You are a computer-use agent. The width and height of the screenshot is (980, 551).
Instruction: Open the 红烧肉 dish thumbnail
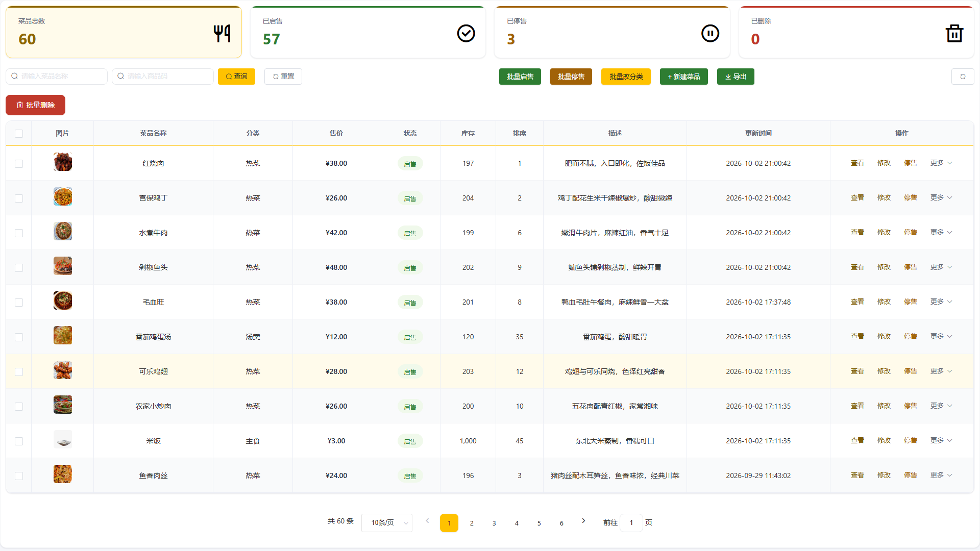pyautogui.click(x=63, y=162)
